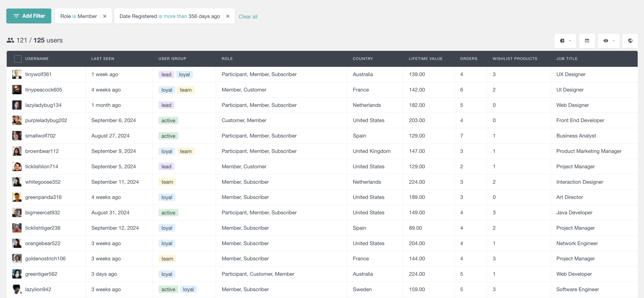The image size is (644, 298).
Task: Click the globe map view icon
Action: click(630, 41)
